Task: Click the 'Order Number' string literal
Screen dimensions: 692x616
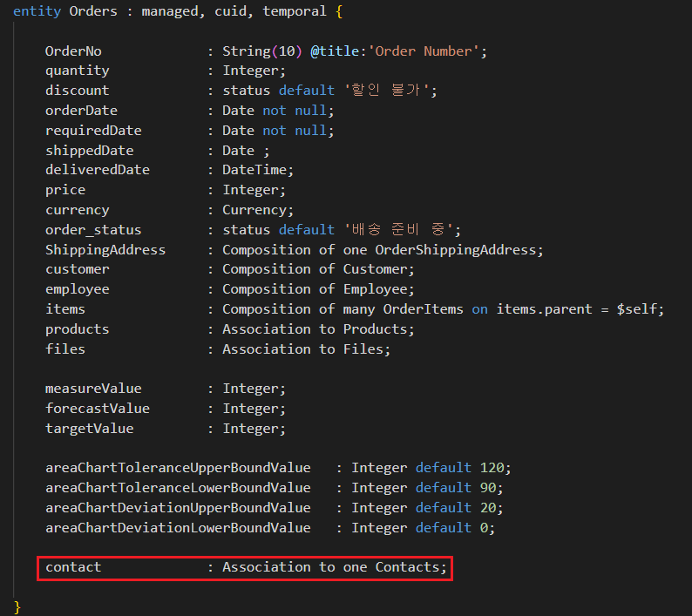Action: 424,51
